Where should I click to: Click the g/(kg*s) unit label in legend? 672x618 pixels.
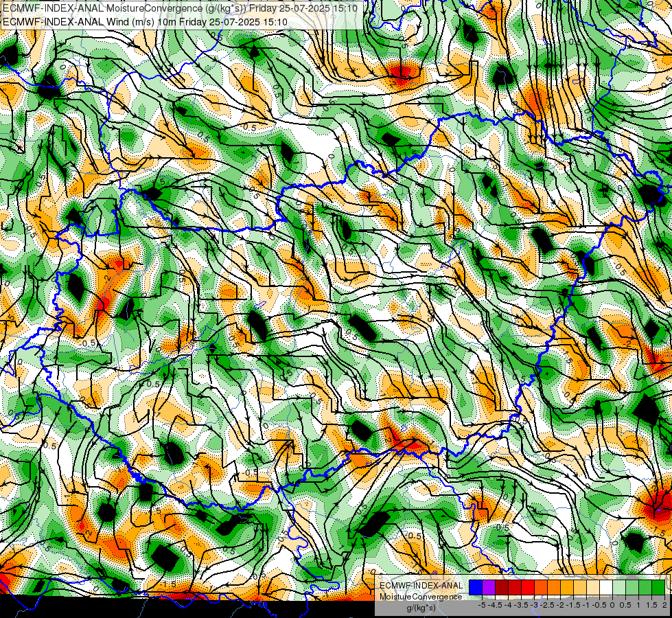click(x=421, y=608)
